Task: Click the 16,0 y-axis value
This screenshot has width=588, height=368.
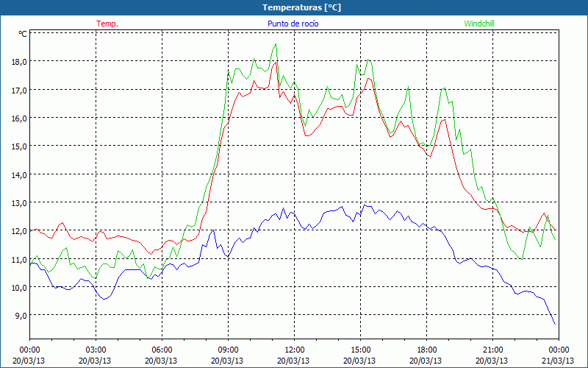Action: [x=19, y=118]
